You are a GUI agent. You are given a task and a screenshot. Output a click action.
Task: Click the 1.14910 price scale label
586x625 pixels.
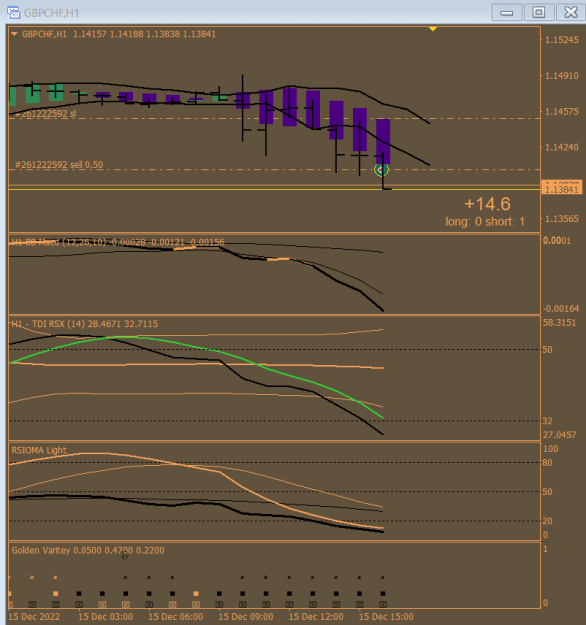(562, 76)
